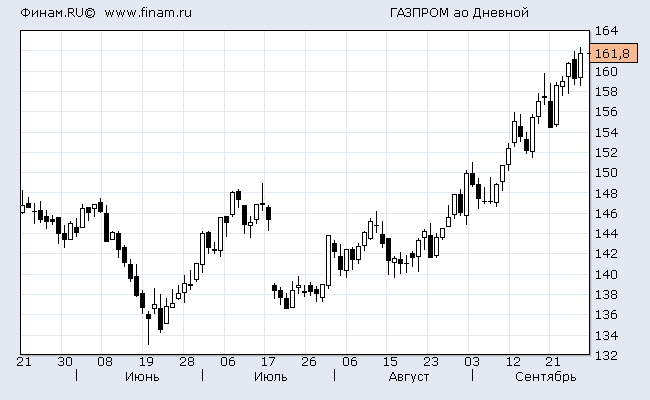Click the 140 price axis label
This screenshot has height=400, width=650.
tap(606, 275)
